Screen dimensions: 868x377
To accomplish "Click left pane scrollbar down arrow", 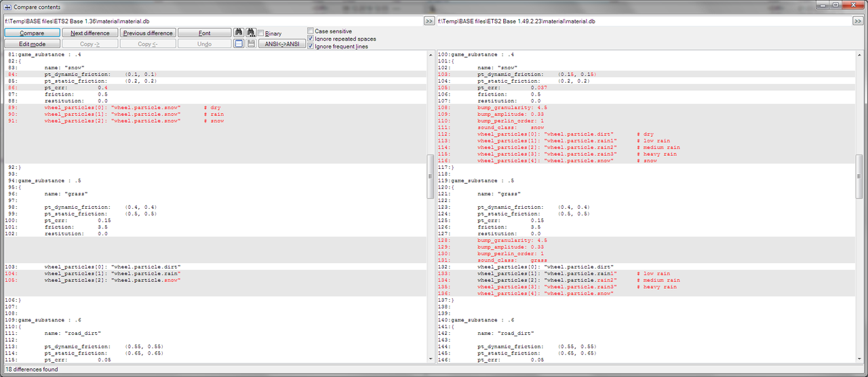I will (x=430, y=359).
